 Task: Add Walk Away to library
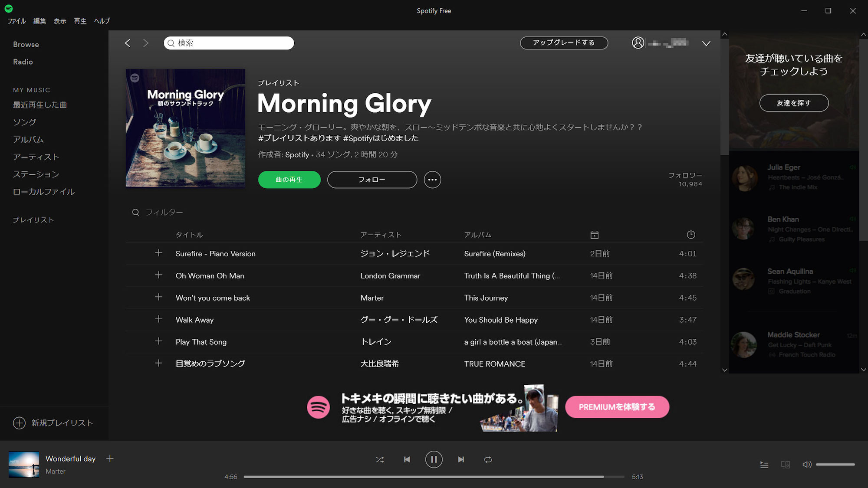click(159, 319)
